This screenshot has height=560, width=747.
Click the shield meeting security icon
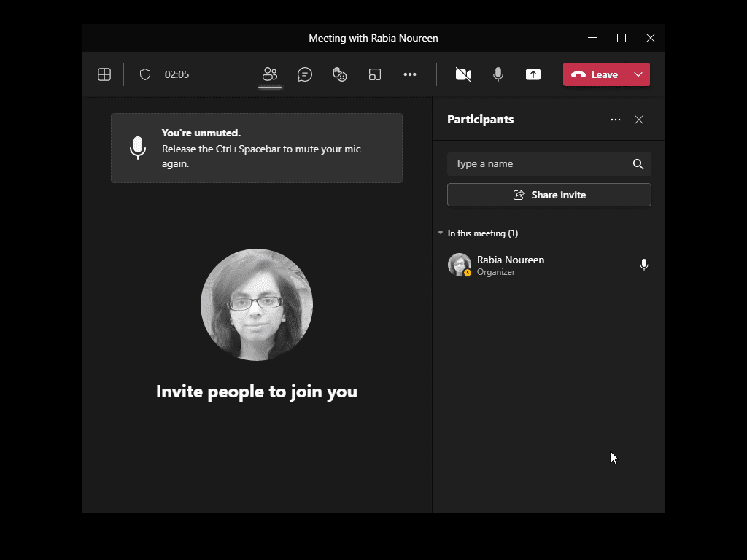click(145, 74)
